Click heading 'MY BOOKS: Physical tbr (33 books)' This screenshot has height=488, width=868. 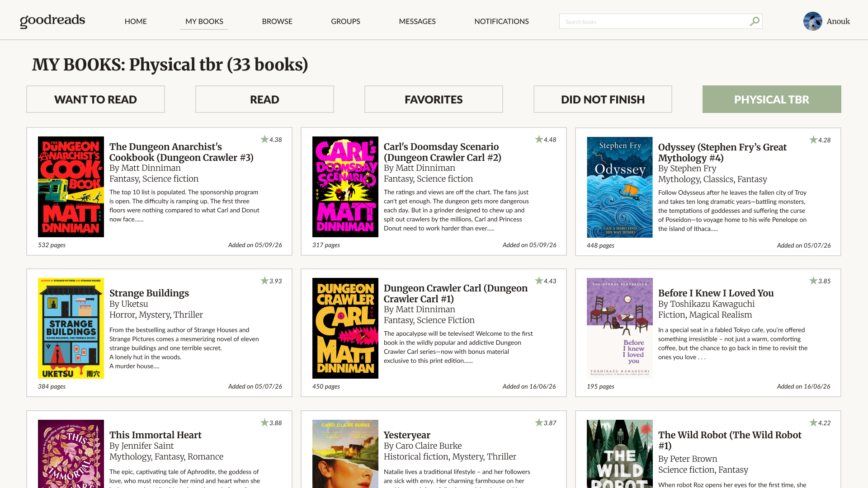(170, 65)
